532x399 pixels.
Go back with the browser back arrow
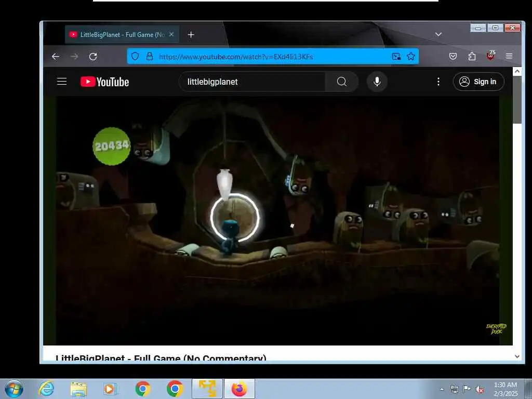(56, 56)
